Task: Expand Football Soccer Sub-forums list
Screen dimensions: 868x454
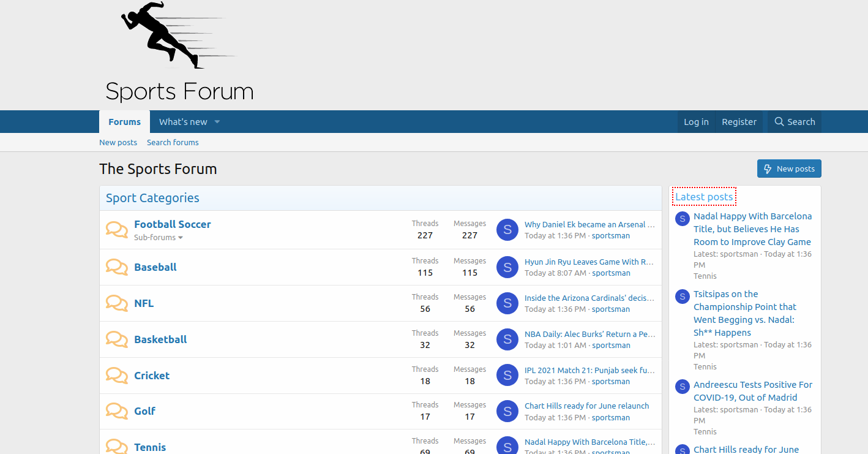Action: point(159,238)
